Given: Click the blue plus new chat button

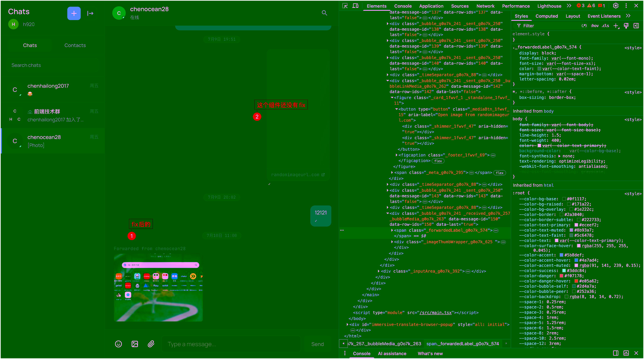Looking at the screenshot, I should (x=74, y=13).
